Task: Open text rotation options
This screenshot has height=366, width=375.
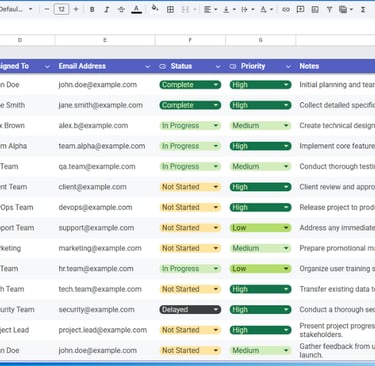Action: (266, 9)
